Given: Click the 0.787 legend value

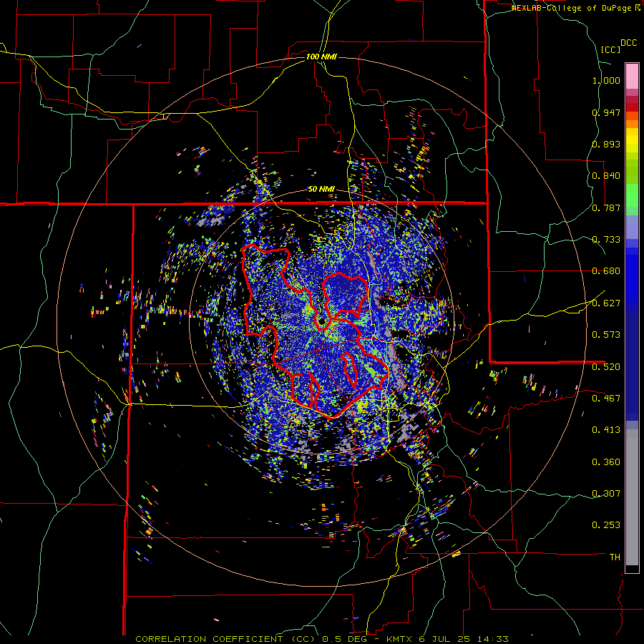Looking at the screenshot, I should 606,208.
